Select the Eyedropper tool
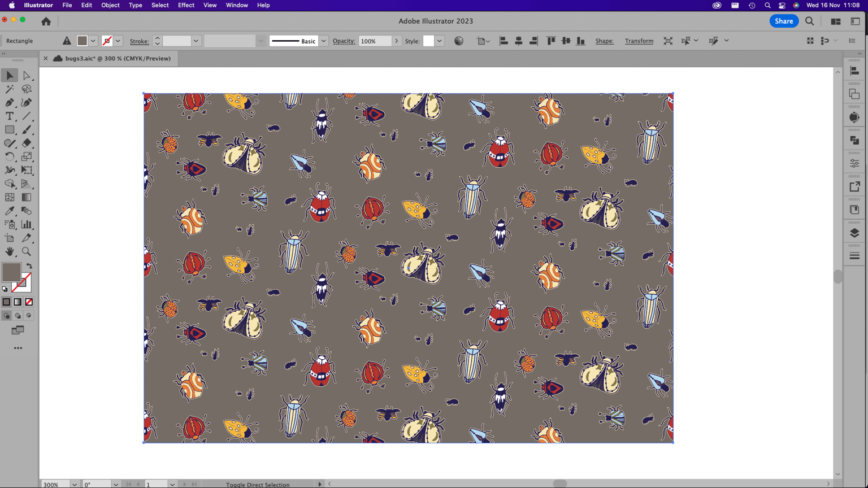 (10, 211)
